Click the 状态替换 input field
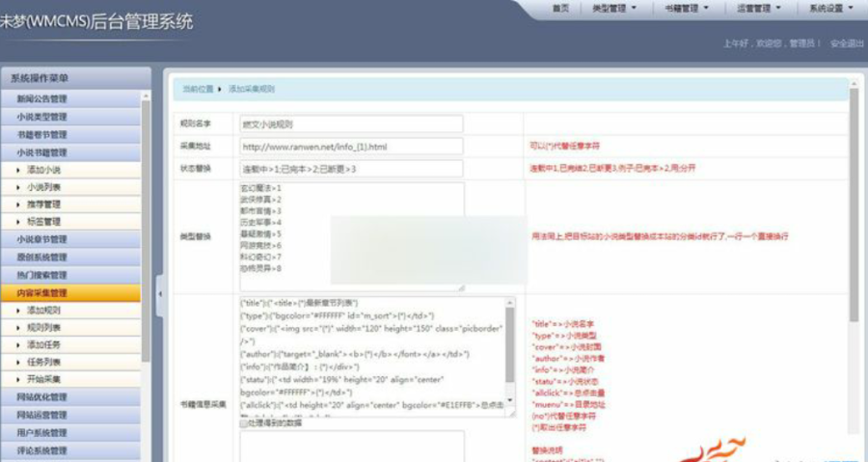The width and height of the screenshot is (868, 462). [x=351, y=169]
